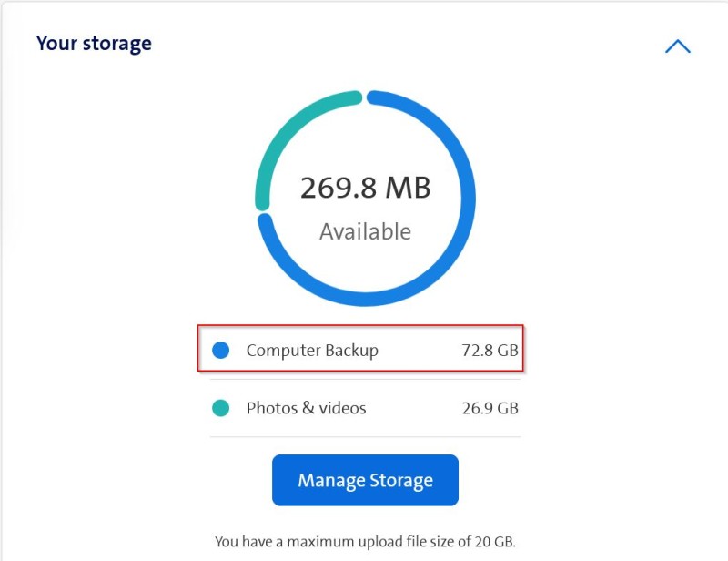Click the gap at the top of the ring
The height and width of the screenshot is (561, 728).
pyautogui.click(x=365, y=97)
